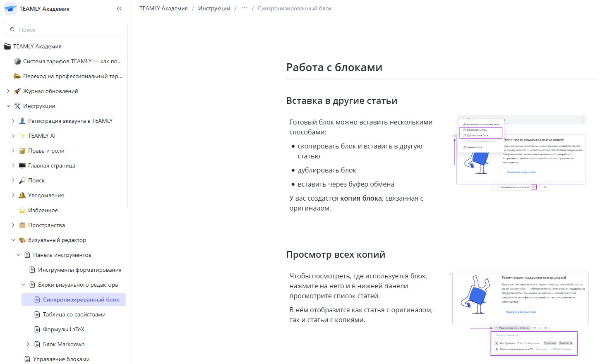
Task: Click the palette icon for Визуальный редактор
Action: [22, 240]
